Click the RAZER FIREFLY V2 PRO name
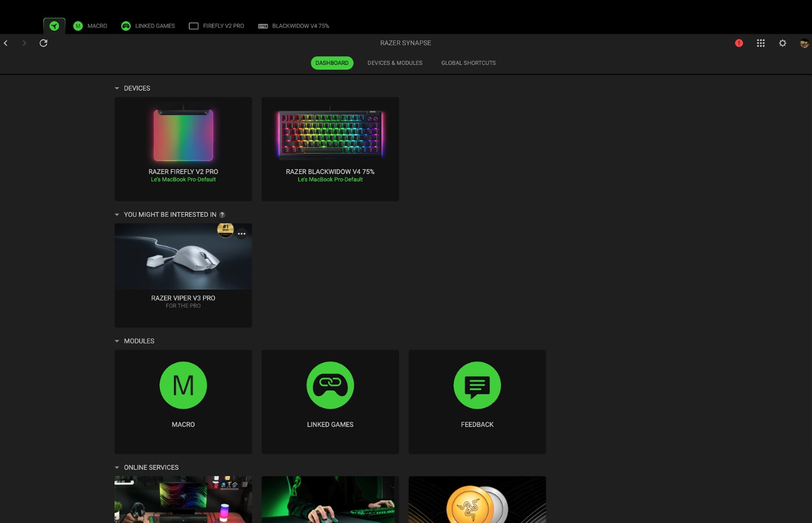This screenshot has width=812, height=523. click(x=183, y=171)
